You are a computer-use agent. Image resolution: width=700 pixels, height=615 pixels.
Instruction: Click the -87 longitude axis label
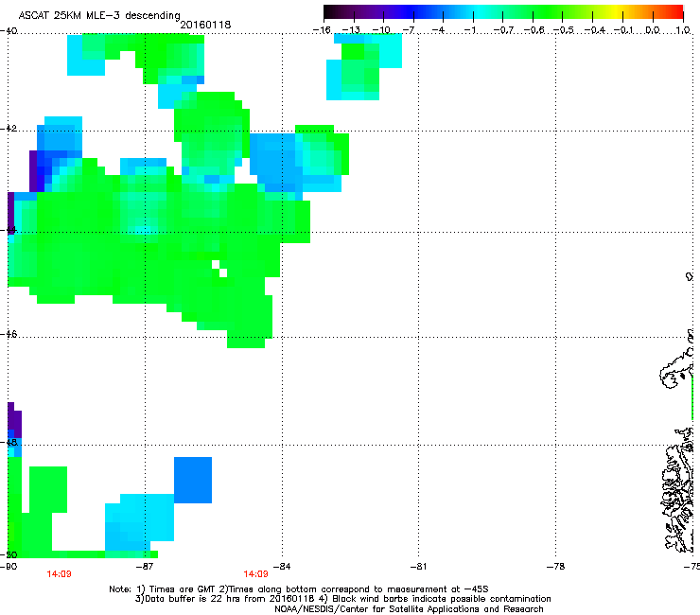(144, 567)
